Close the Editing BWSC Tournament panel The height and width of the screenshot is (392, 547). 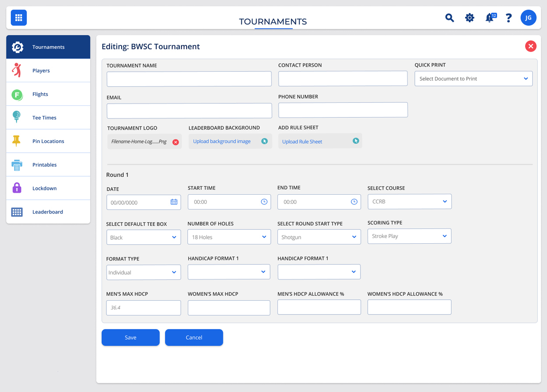click(530, 46)
